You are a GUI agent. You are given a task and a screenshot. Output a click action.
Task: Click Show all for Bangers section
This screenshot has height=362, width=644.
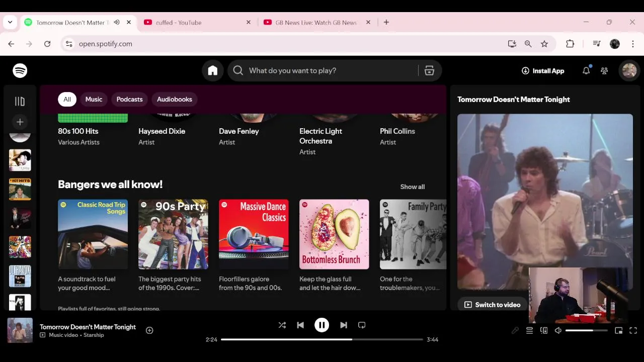tap(413, 187)
